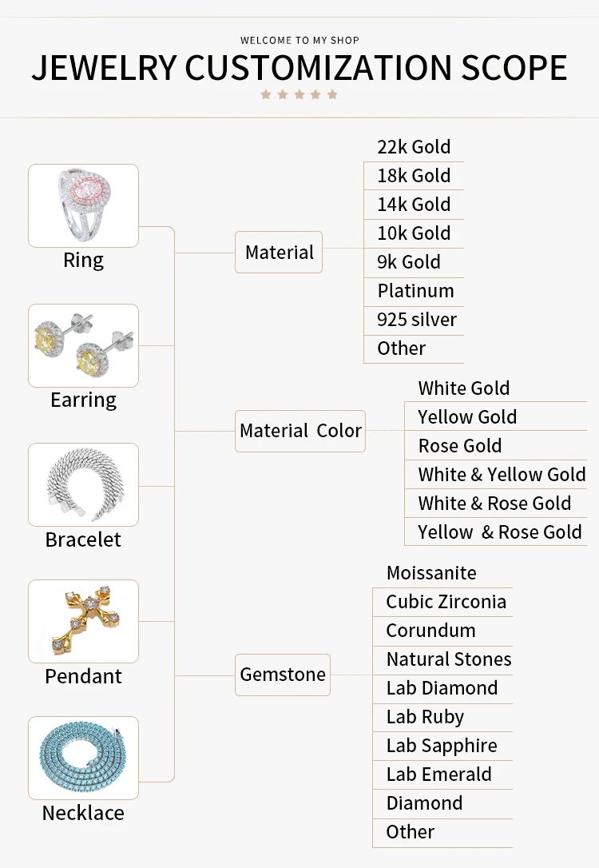The width and height of the screenshot is (599, 868).
Task: Click the five-star rating row
Action: click(299, 94)
